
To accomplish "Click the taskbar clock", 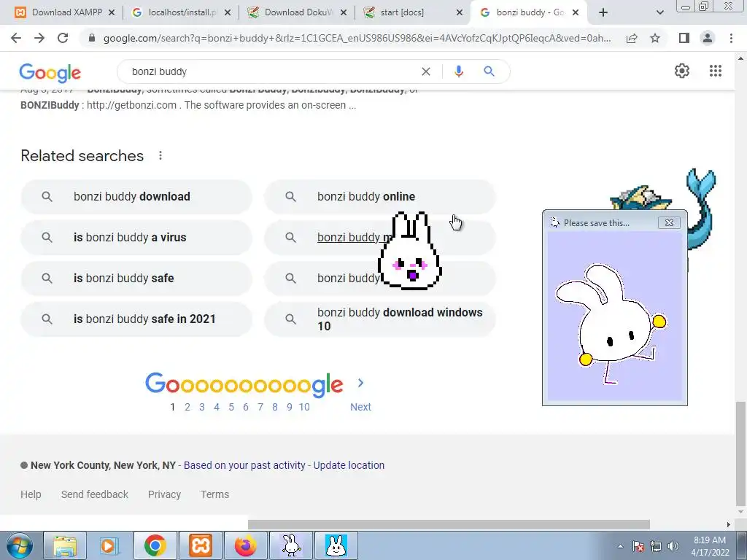I will click(x=710, y=546).
